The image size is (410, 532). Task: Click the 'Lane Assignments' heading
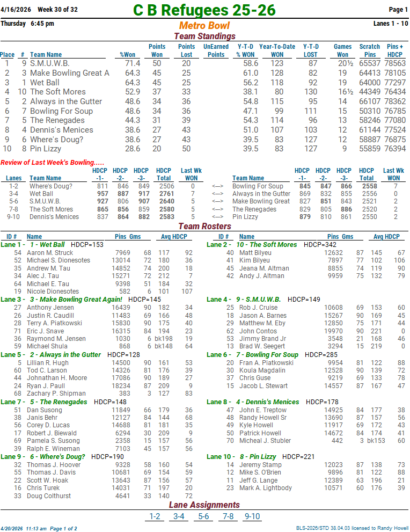pyautogui.click(x=204, y=505)
